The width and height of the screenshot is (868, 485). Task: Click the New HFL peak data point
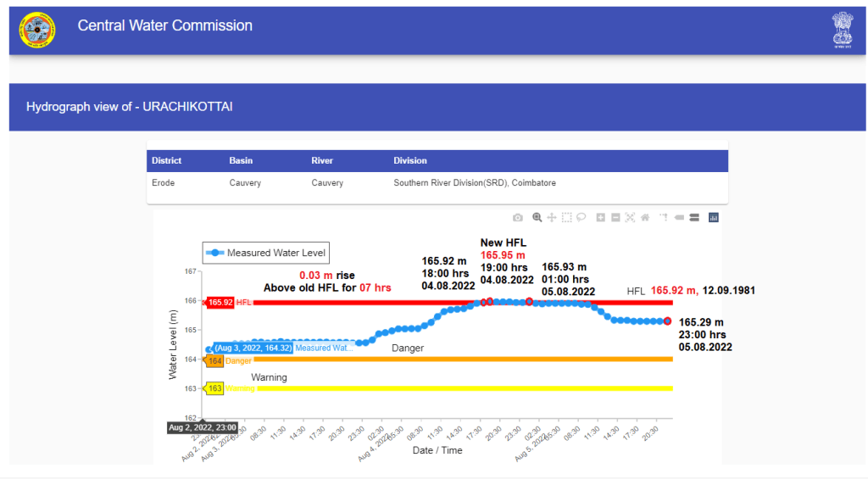tap(489, 302)
